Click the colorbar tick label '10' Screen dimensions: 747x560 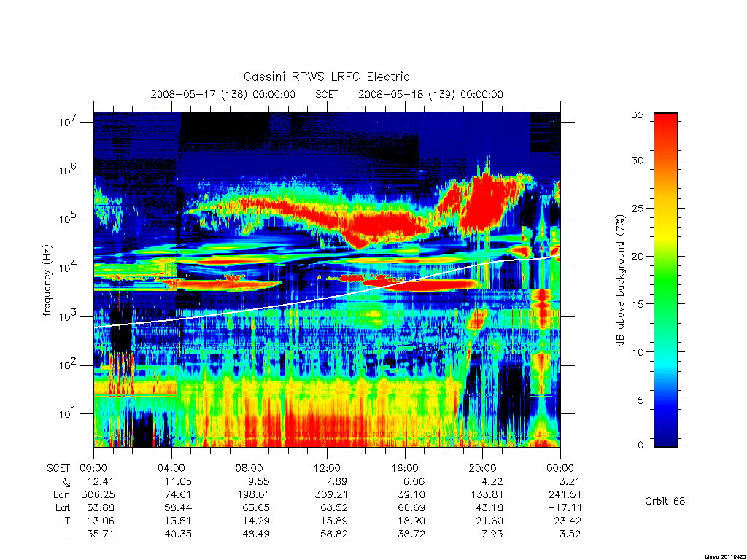coord(638,352)
